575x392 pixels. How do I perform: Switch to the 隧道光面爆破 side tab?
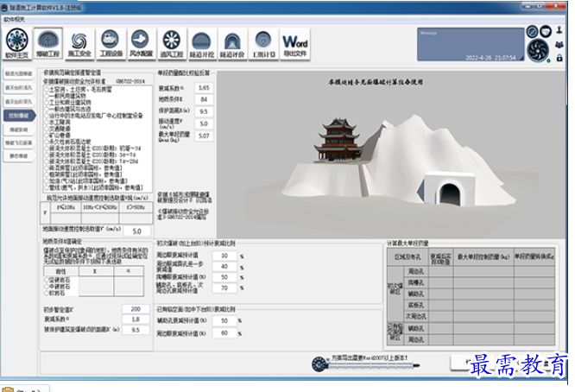(19, 73)
